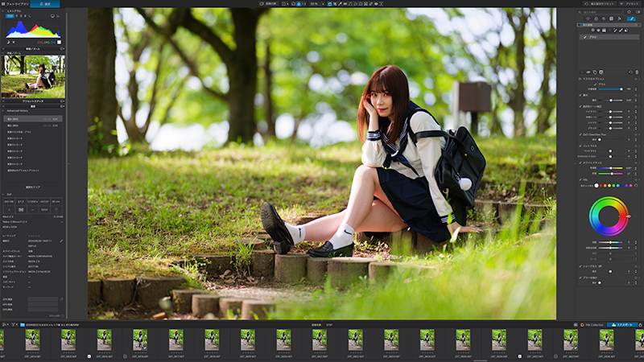Click the favorites star icon beside search field
This screenshot has height=362, width=644.
pos(630,12)
